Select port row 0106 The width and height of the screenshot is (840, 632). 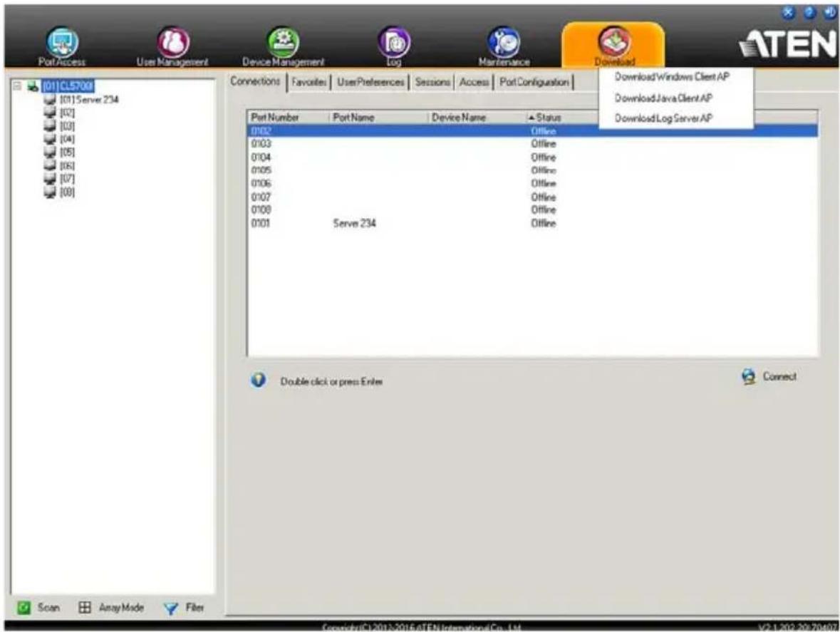(532, 183)
